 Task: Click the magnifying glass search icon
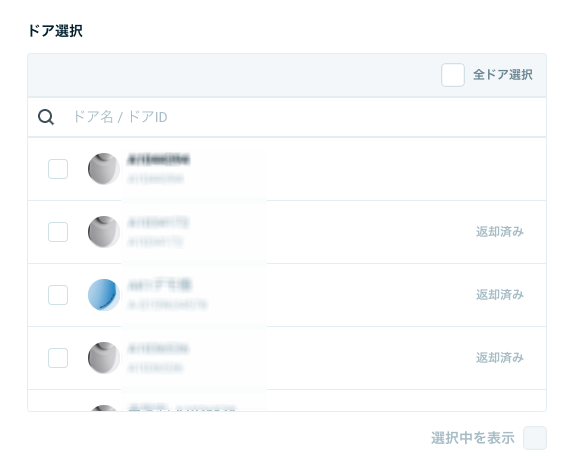[x=46, y=117]
